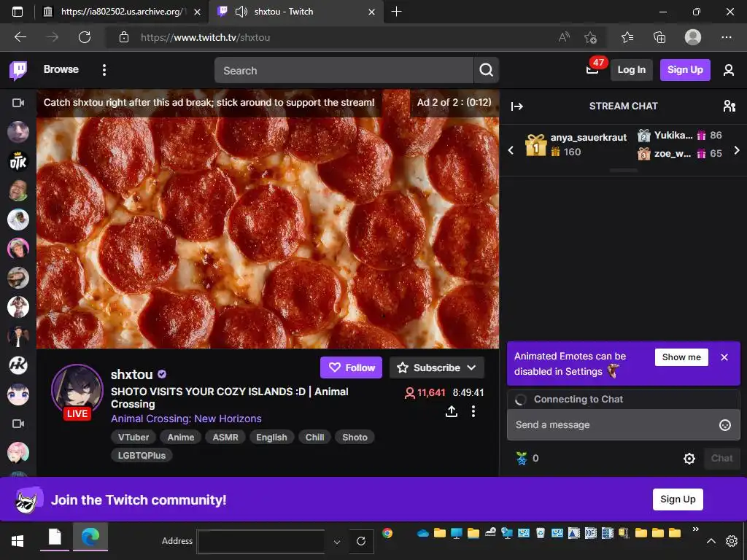This screenshot has height=560, width=747.
Task: Click Sign Up on the purple banner
Action: (678, 499)
